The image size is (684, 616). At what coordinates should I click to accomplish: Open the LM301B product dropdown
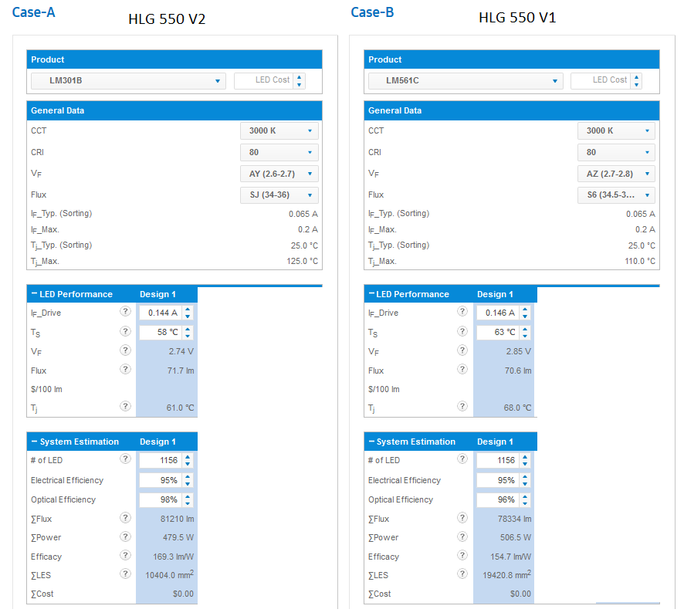tap(128, 81)
